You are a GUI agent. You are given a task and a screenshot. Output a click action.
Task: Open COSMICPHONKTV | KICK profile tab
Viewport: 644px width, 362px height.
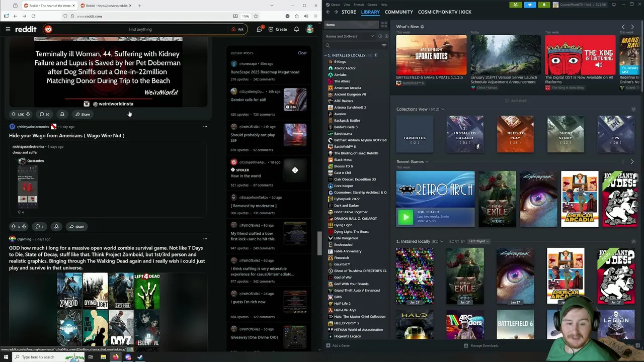[444, 12]
